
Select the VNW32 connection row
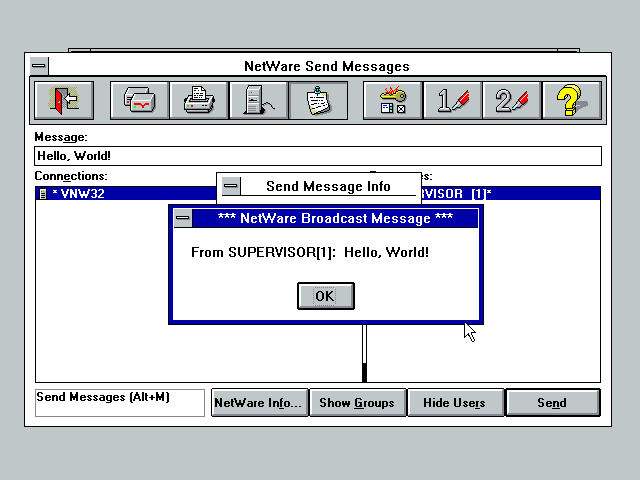tap(126, 193)
